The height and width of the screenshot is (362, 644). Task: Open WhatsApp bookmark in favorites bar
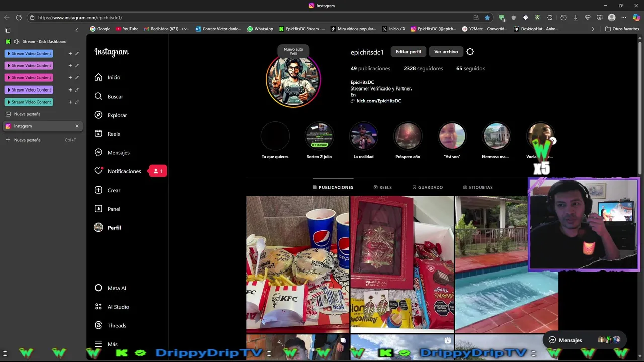(260, 29)
